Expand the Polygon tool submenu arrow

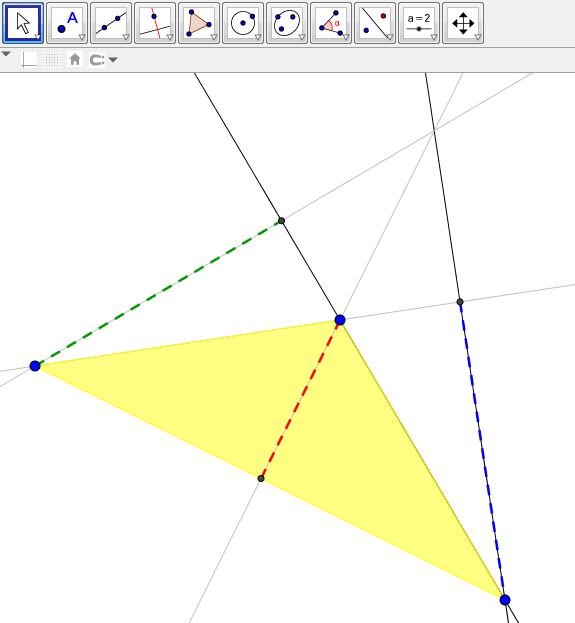tap(214, 37)
